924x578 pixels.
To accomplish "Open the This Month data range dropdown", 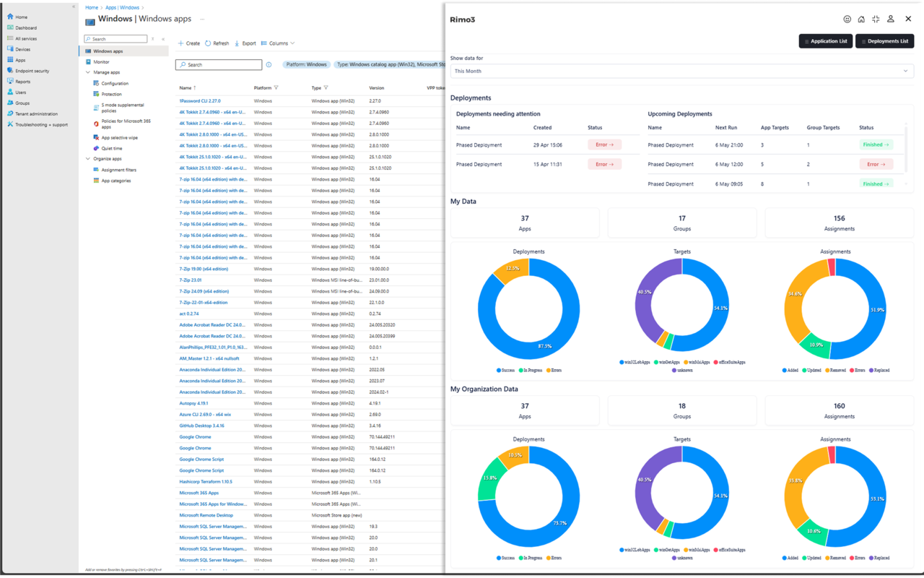I will [681, 71].
